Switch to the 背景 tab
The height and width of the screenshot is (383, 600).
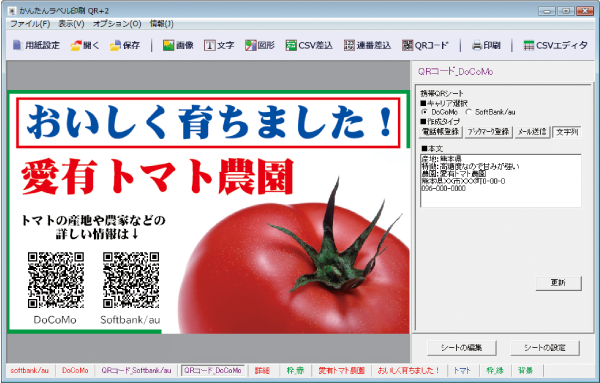(525, 371)
